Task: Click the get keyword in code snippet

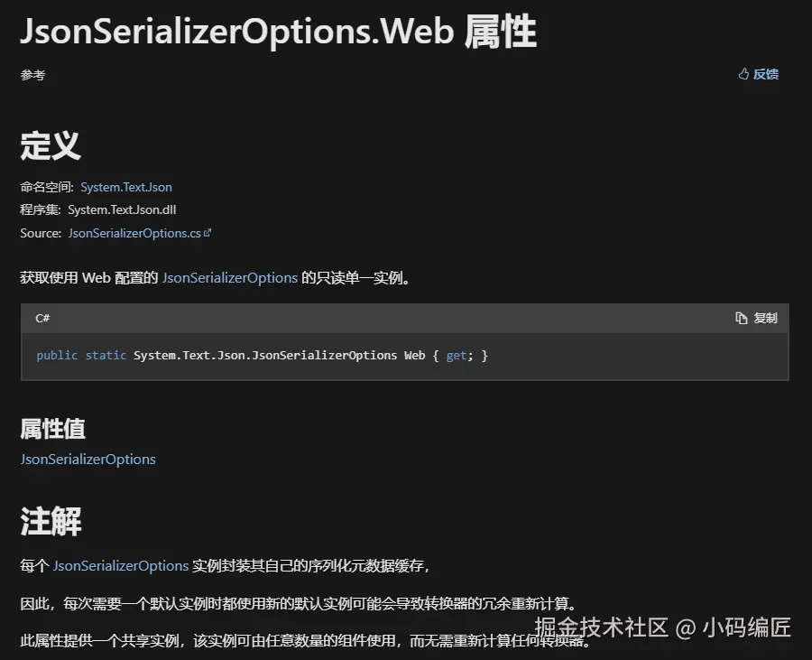Action: tap(457, 356)
